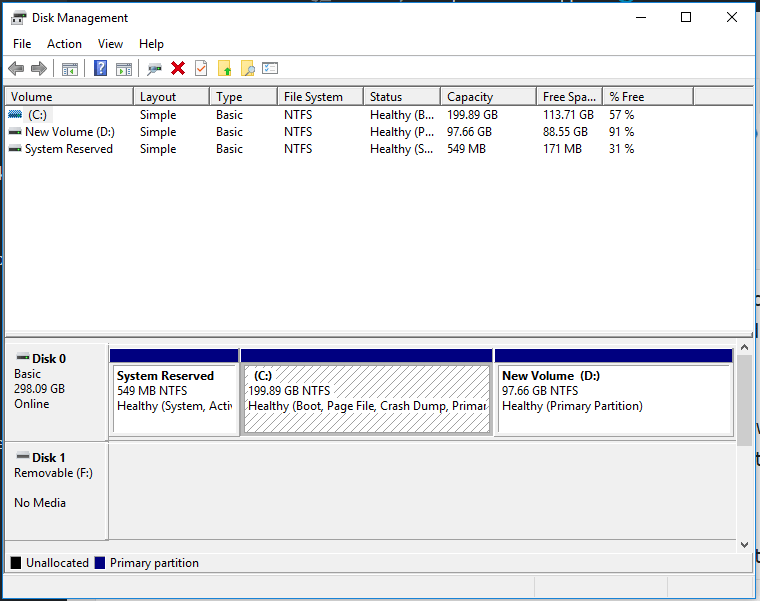Click the checklist icon at the toolbar's end

tap(270, 68)
